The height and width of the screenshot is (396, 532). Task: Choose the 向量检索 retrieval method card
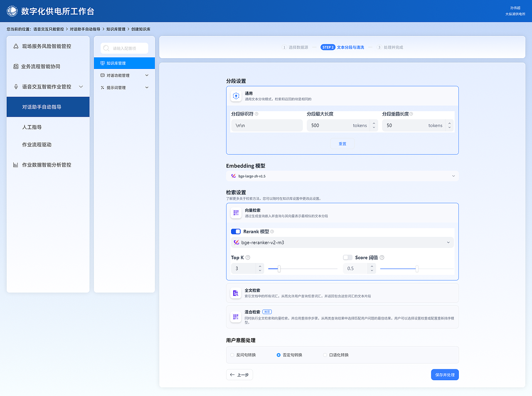[x=342, y=213]
